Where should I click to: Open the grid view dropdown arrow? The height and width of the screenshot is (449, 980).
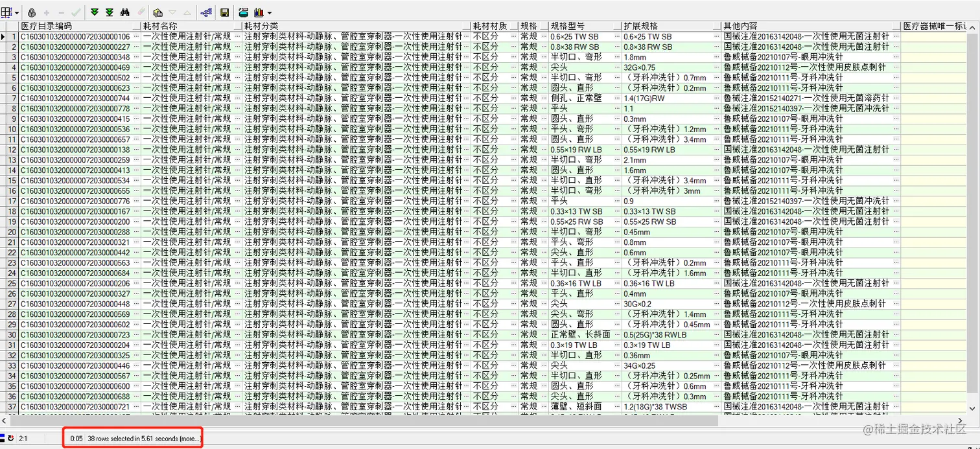coord(16,12)
